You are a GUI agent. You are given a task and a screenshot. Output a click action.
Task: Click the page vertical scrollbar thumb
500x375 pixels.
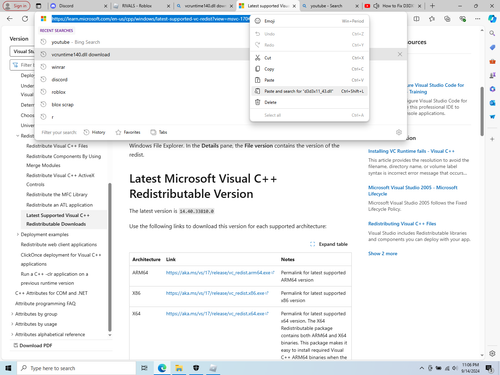[x=482, y=111]
